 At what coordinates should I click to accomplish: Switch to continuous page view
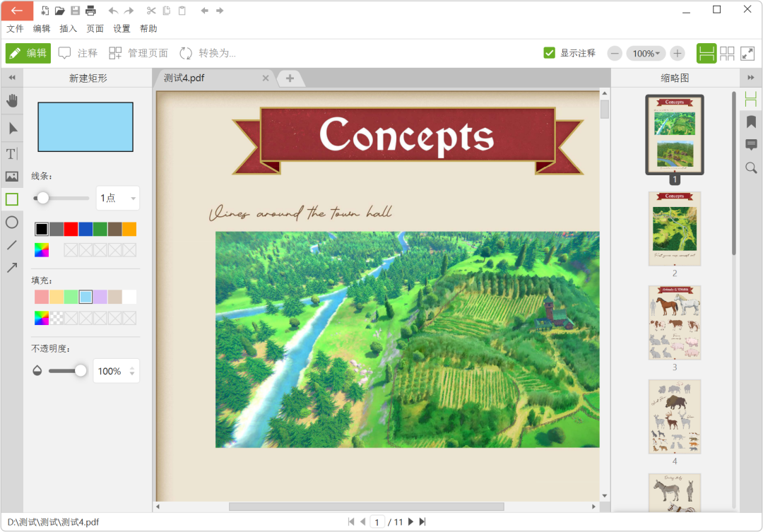(706, 54)
